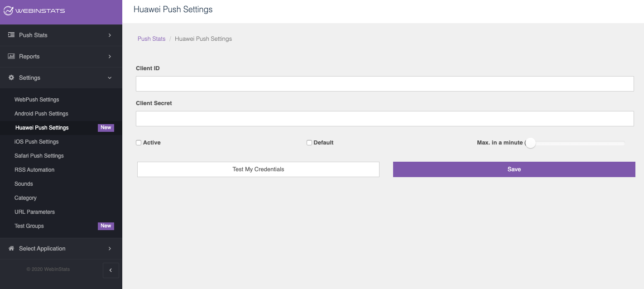Open WebPush Settings in sidebar
Screen dimensions: 644x289
click(37, 100)
